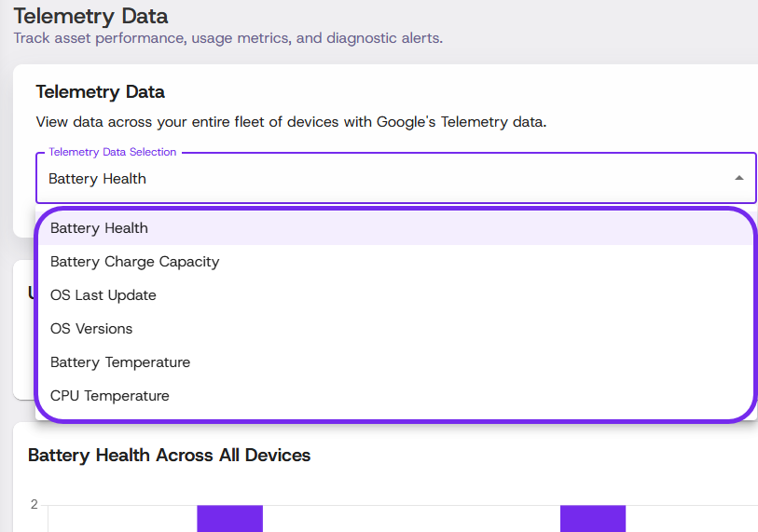This screenshot has width=758, height=532.
Task: Click the top gridline between the two chart bars
Action: [410, 506]
